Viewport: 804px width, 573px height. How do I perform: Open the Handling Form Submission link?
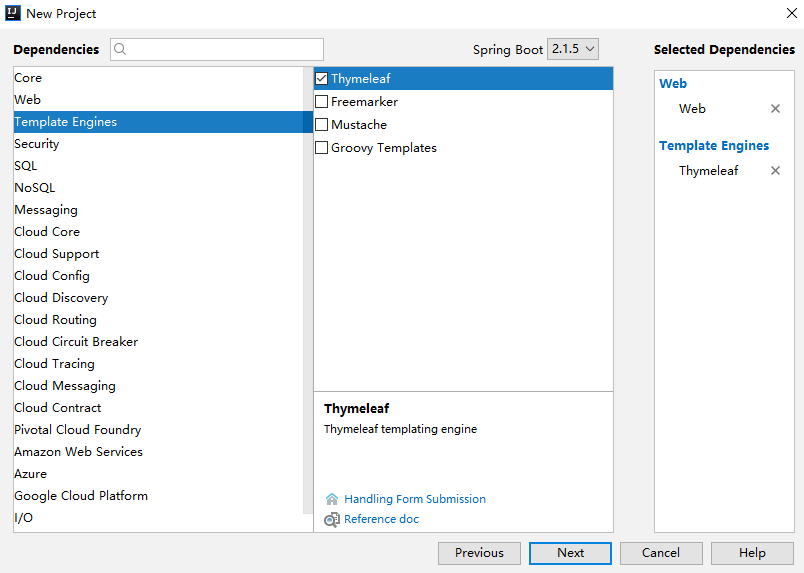click(x=415, y=499)
